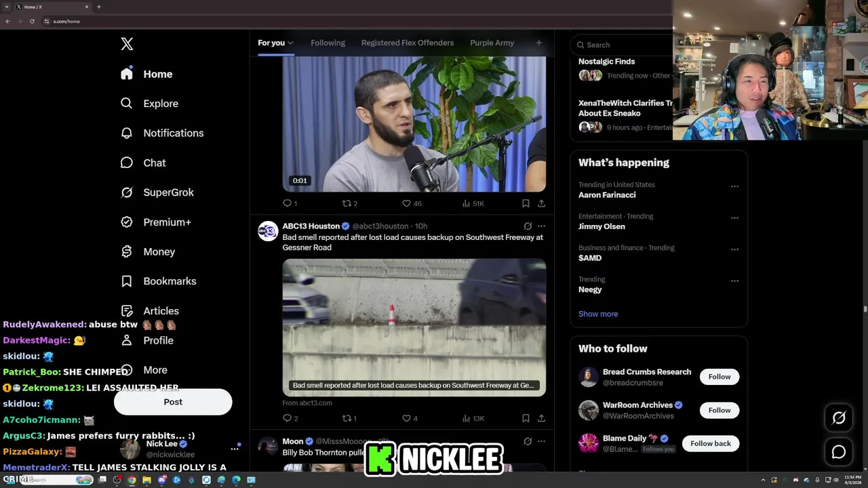Open the floating chat messages button

(x=839, y=451)
